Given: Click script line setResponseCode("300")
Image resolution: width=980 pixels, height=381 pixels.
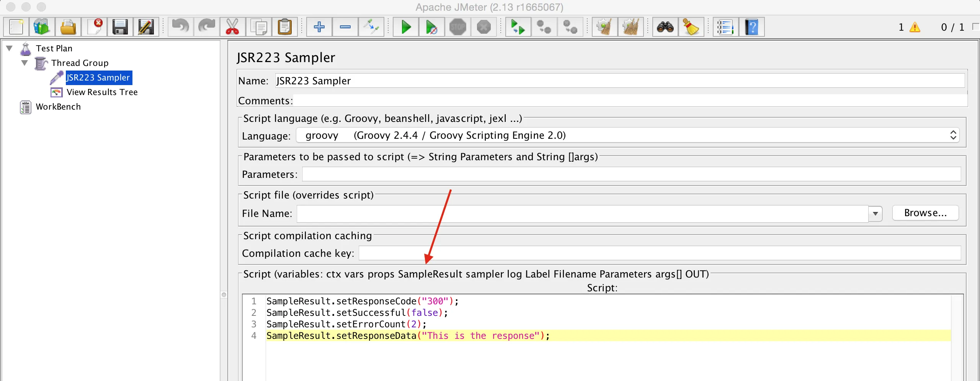Looking at the screenshot, I should coord(362,301).
